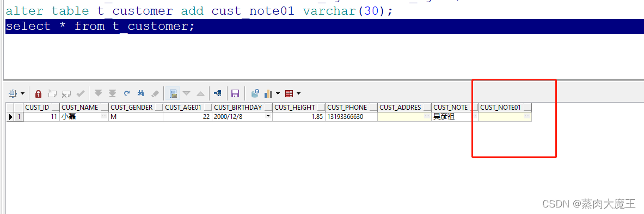The width and height of the screenshot is (644, 214).
Task: Click the CUST_GENDER column header
Action: [136, 108]
